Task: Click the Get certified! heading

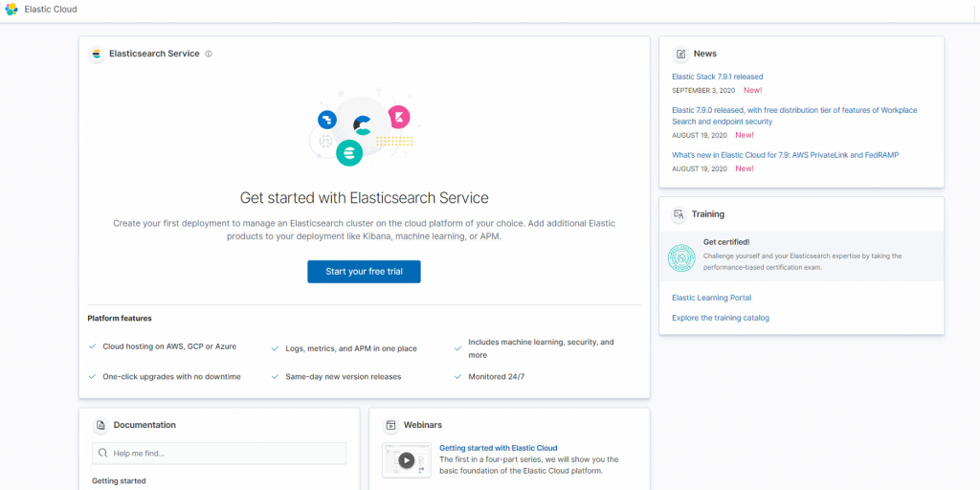Action: coord(725,242)
